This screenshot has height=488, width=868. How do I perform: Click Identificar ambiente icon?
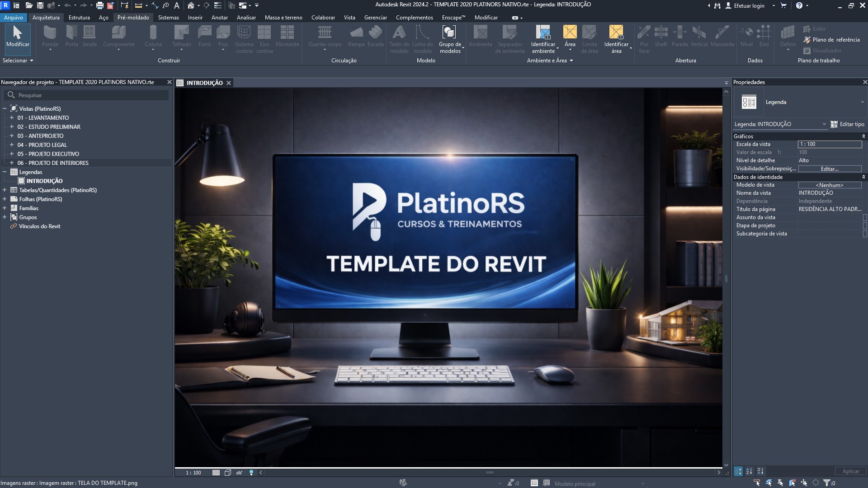point(543,32)
